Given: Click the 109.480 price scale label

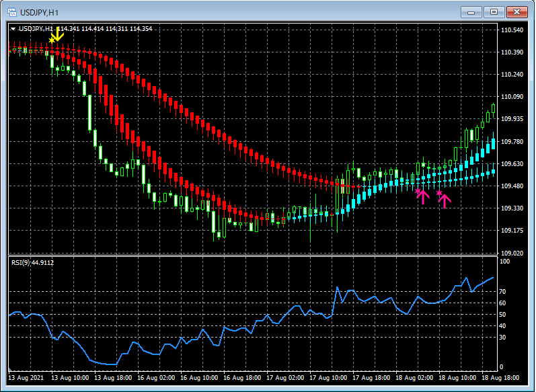Looking at the screenshot, I should tap(512, 186).
